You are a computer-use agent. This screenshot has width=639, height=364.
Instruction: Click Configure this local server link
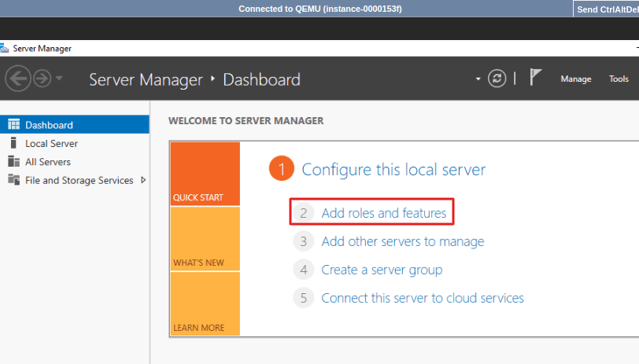(393, 169)
